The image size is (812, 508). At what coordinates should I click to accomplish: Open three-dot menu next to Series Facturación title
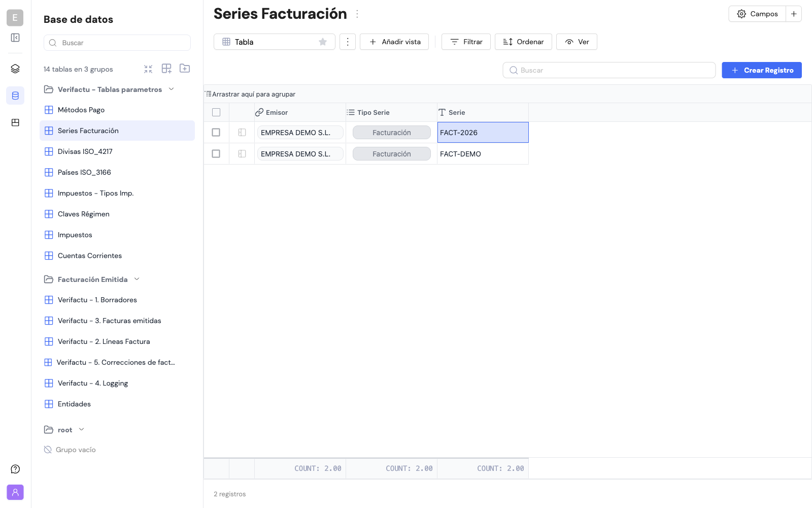point(357,14)
